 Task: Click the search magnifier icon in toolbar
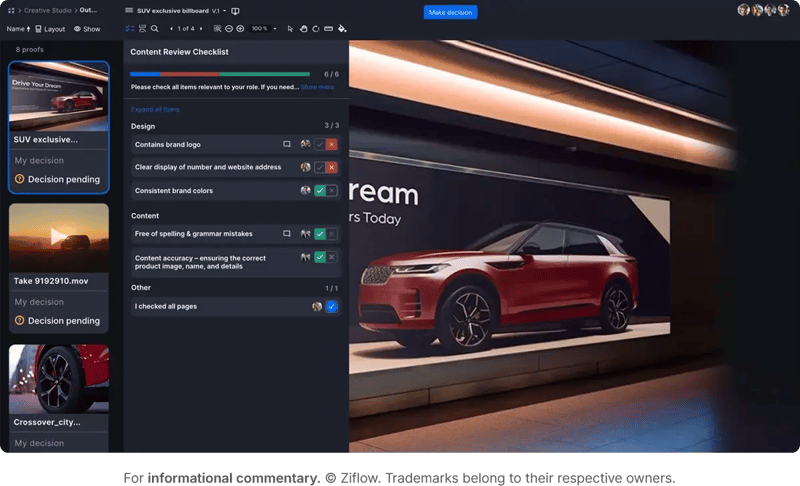pyautogui.click(x=155, y=29)
